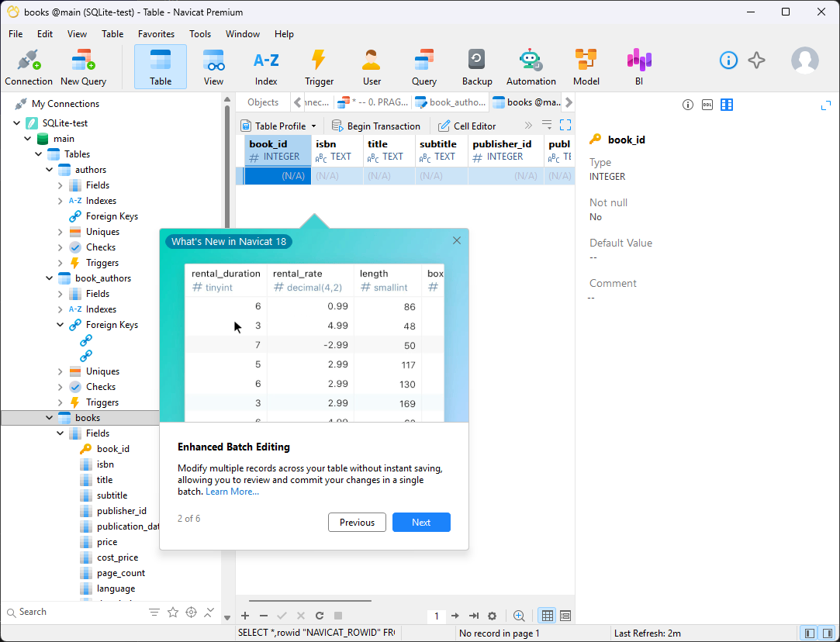Image resolution: width=840 pixels, height=642 pixels.
Task: Collapse the Tables node
Action: click(38, 154)
